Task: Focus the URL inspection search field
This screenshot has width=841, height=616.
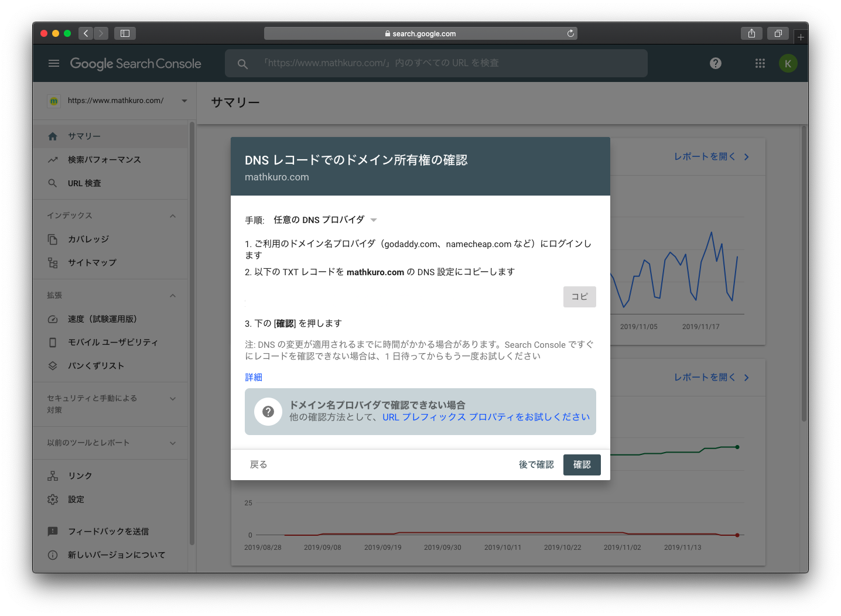Action: (436, 63)
